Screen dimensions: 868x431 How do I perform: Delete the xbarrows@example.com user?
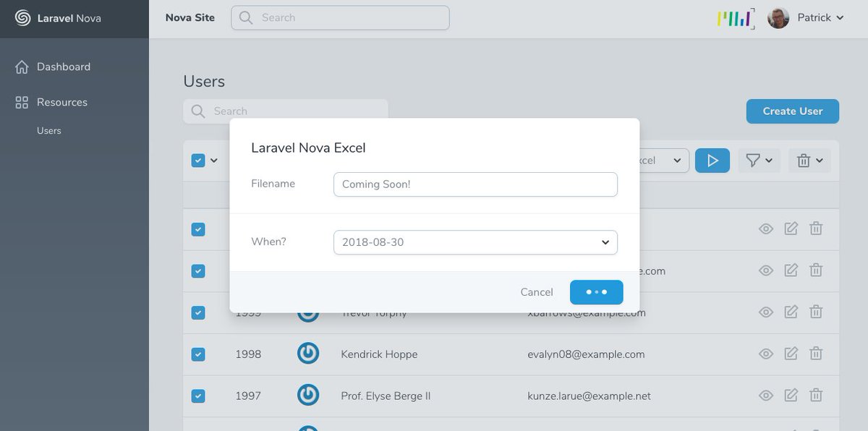(816, 312)
